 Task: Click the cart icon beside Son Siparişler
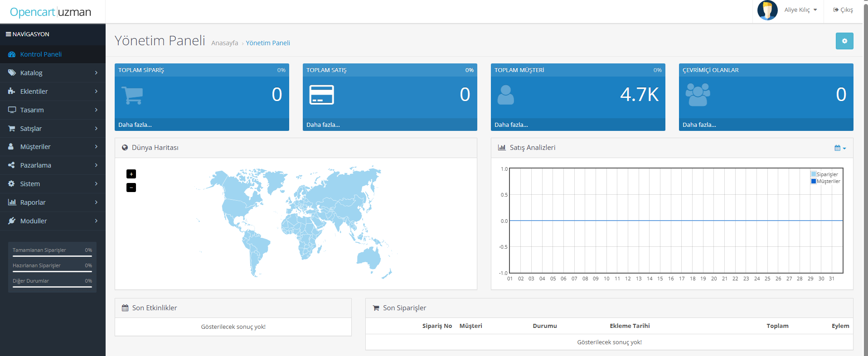coord(376,308)
